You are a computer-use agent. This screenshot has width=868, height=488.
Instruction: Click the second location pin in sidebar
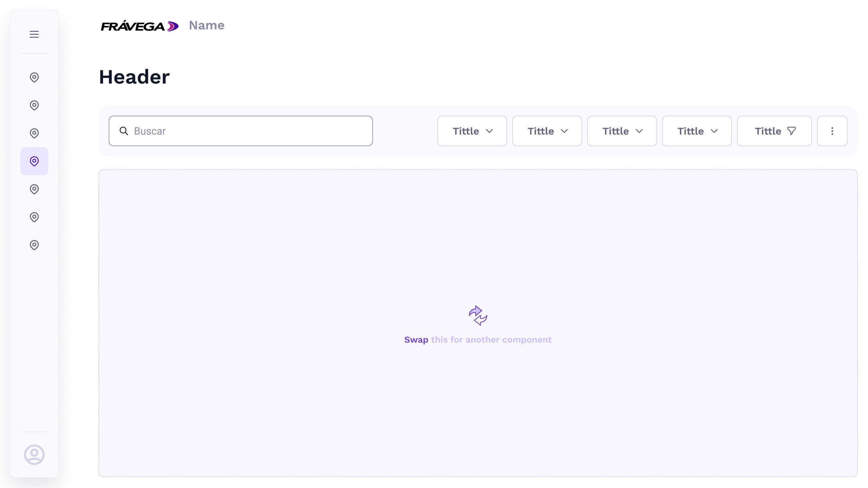(x=34, y=105)
